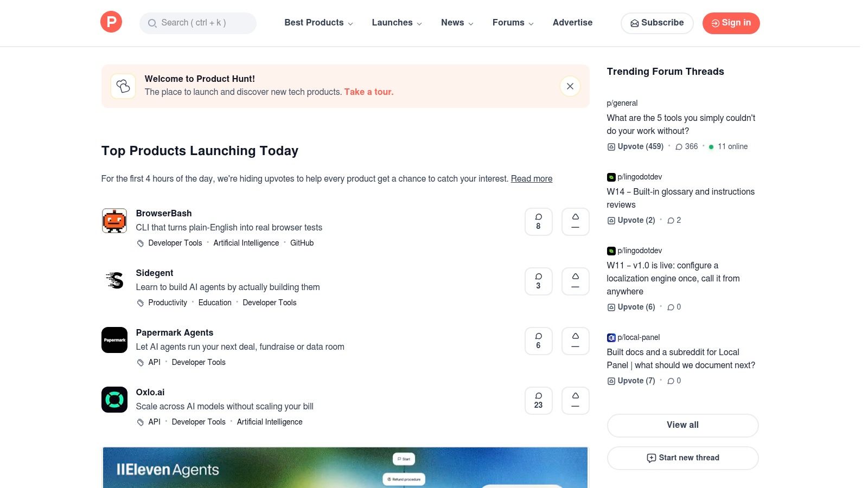868x488 pixels.
Task: Click the local-panel community icon
Action: [x=611, y=337]
